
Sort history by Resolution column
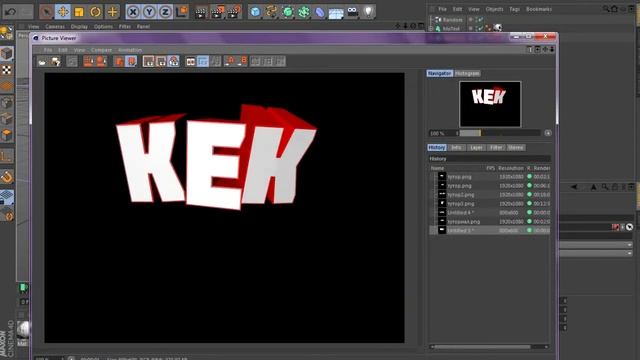point(511,168)
